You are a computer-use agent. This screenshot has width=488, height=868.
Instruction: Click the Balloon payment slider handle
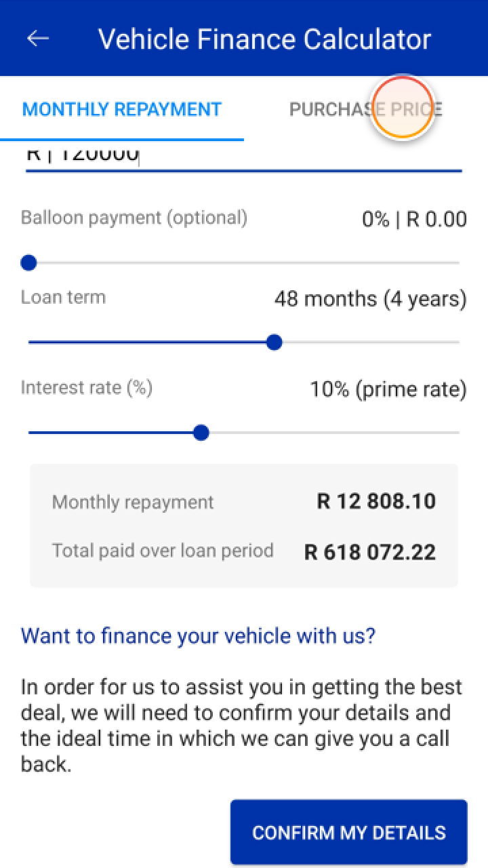tap(28, 262)
